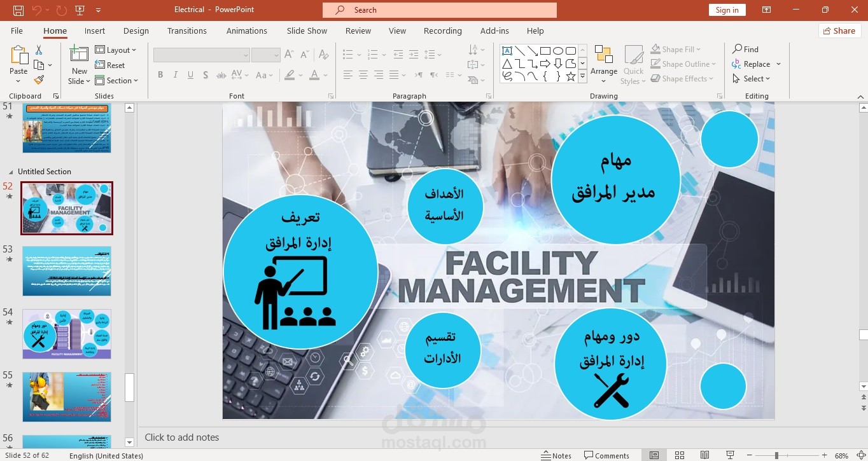868x461 pixels.
Task: Select the slide 54 thumbnail
Action: pyautogui.click(x=67, y=333)
